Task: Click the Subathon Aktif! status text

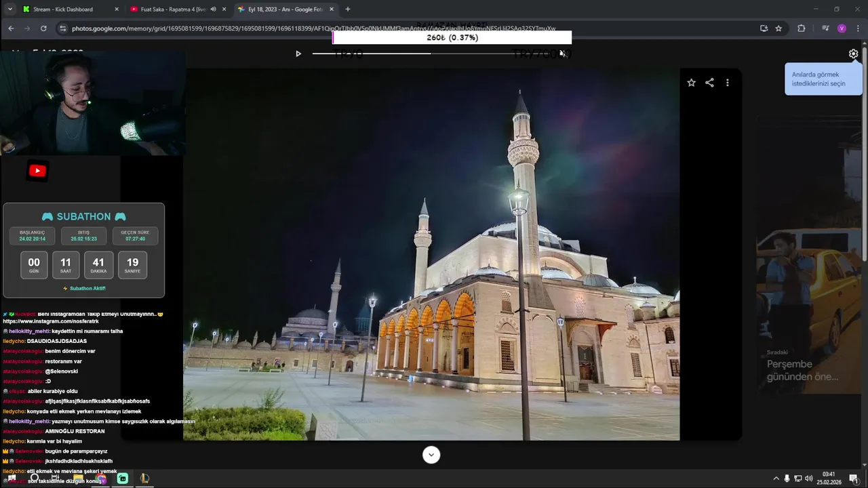Action: point(84,289)
